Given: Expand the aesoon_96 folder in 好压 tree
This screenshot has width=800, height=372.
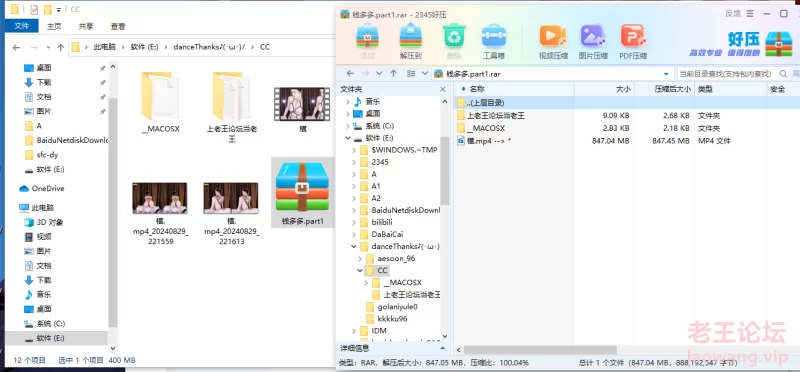Looking at the screenshot, I should tap(360, 258).
